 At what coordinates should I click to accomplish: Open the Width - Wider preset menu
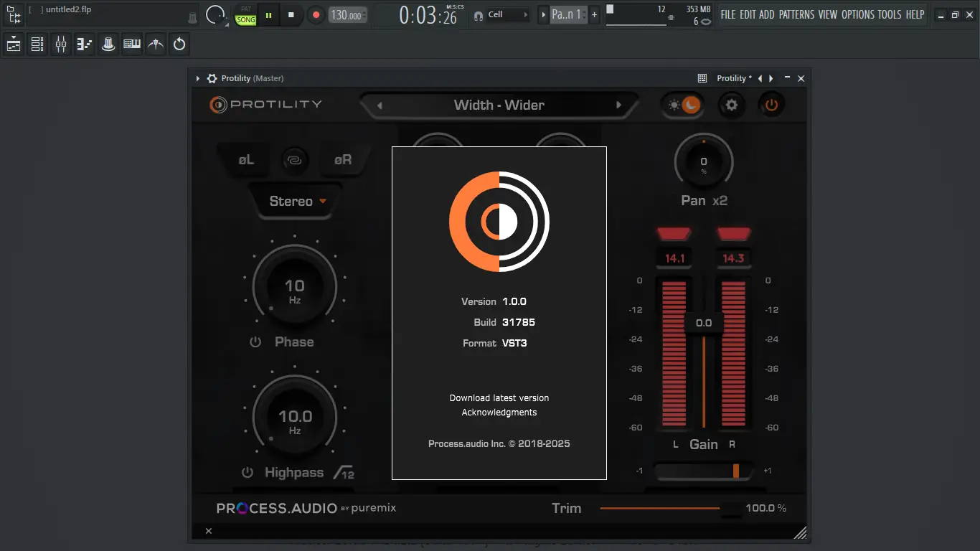[499, 105]
